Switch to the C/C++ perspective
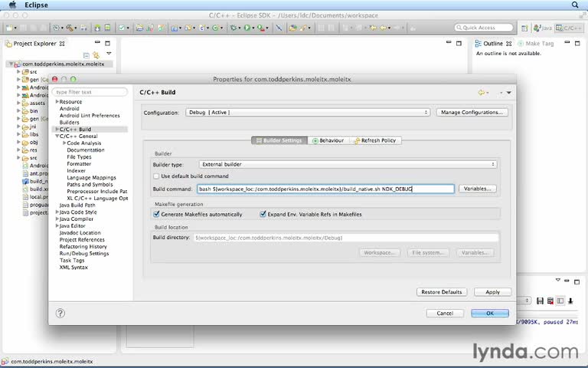 point(569,28)
